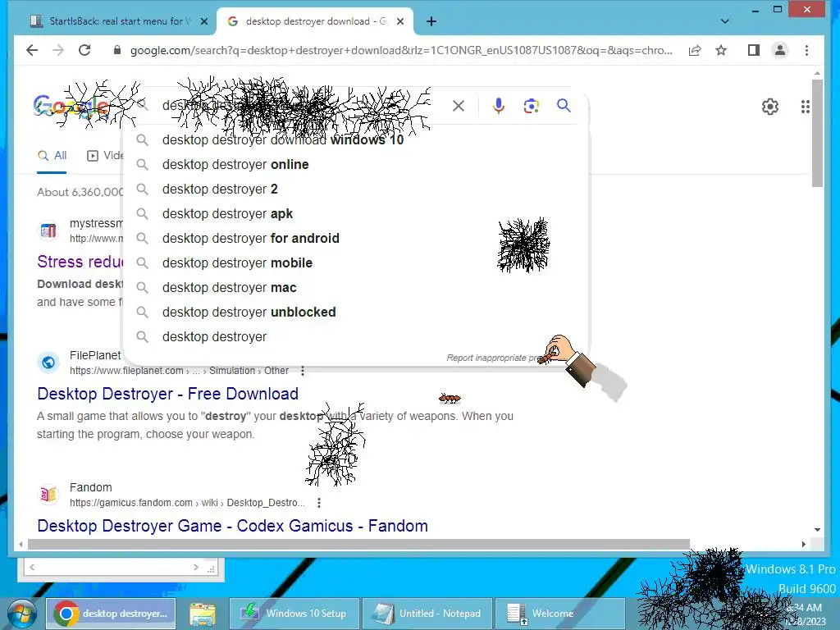Select the All results tab
Screen dimensions: 840x630
coord(52,156)
